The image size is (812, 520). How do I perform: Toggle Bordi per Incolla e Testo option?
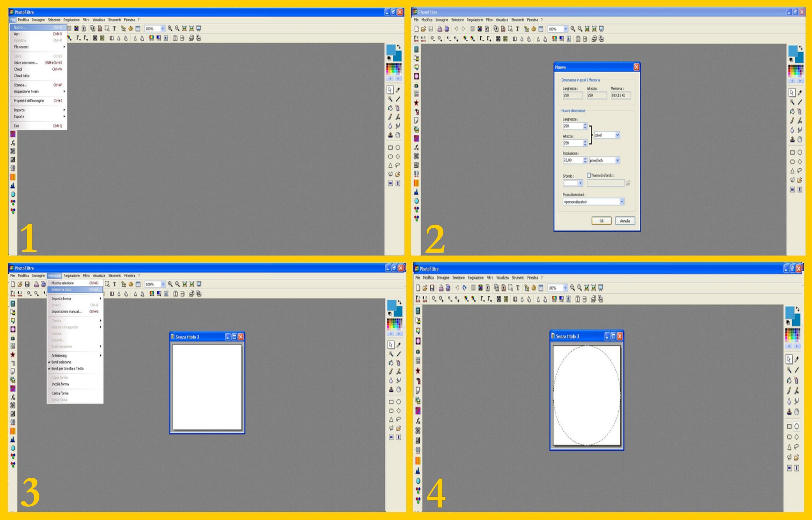click(x=67, y=368)
